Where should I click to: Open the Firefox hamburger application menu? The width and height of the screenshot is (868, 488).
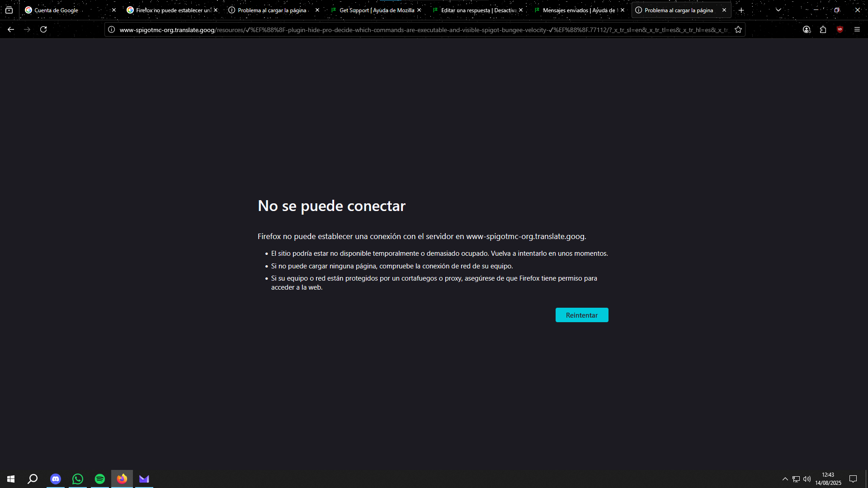(857, 29)
